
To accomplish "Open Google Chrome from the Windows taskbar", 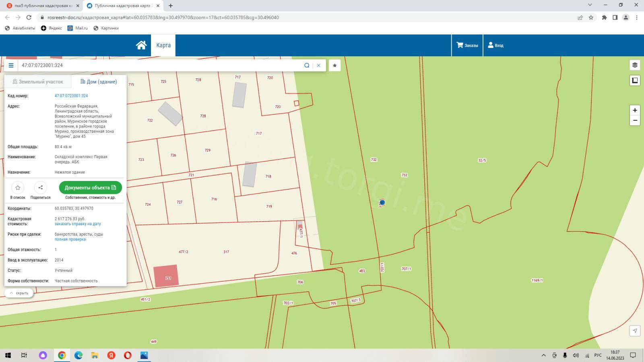I will tap(62, 355).
